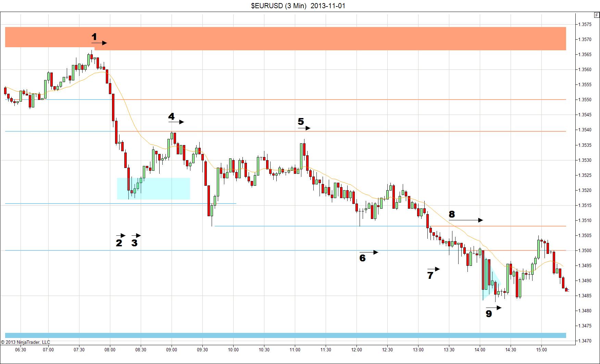The height and width of the screenshot is (364, 600).
Task: Click the 14:30 time axis label
Action: pyautogui.click(x=511, y=350)
